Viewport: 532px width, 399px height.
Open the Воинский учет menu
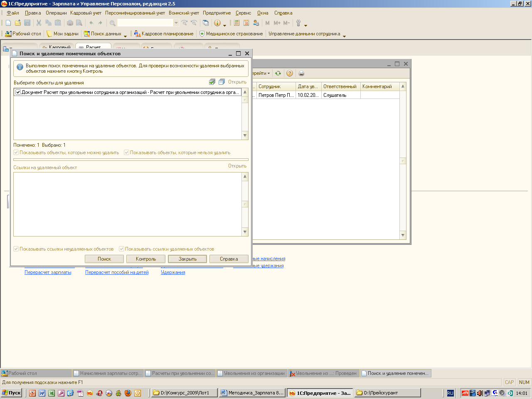184,13
